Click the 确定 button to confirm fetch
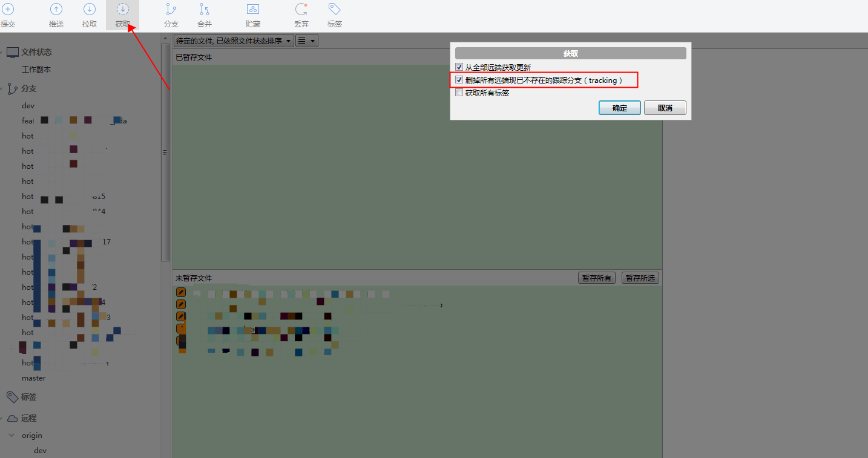Screen dimensions: 868x458 pos(619,107)
